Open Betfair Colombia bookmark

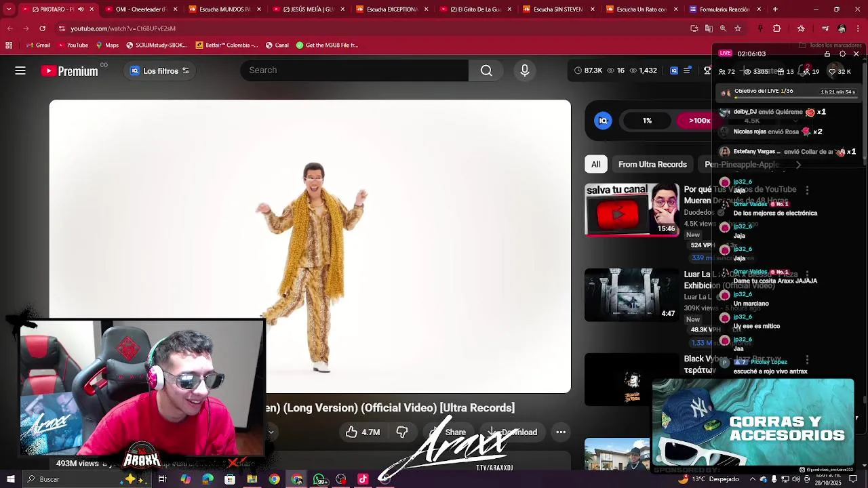pyautogui.click(x=226, y=45)
